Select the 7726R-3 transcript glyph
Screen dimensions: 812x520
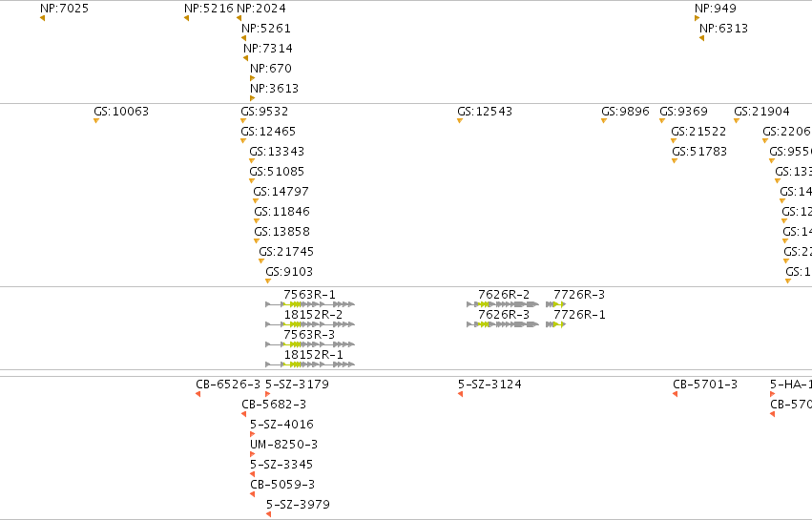[555, 304]
